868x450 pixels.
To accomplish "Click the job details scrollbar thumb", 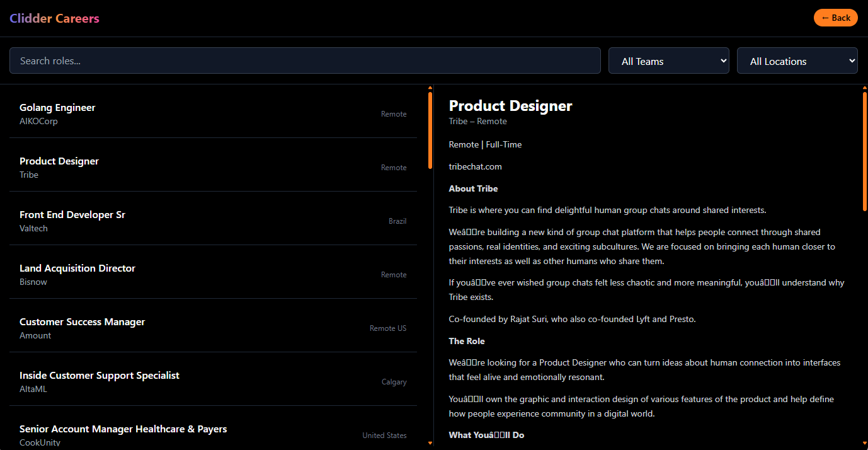I will coord(865,151).
